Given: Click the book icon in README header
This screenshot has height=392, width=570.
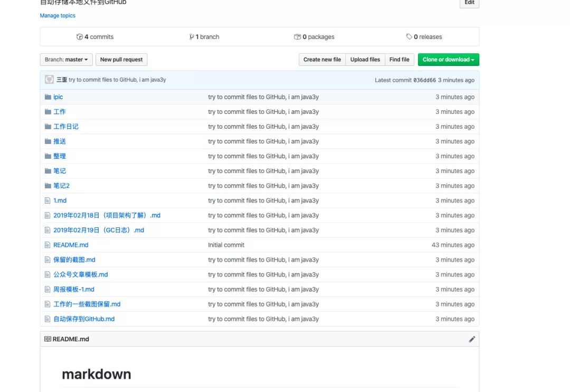Looking at the screenshot, I should click(47, 339).
